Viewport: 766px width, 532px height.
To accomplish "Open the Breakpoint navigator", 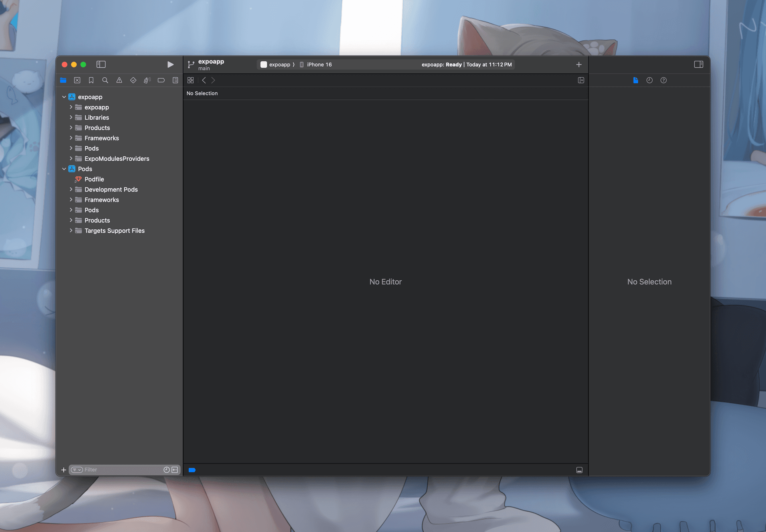I will click(x=161, y=80).
